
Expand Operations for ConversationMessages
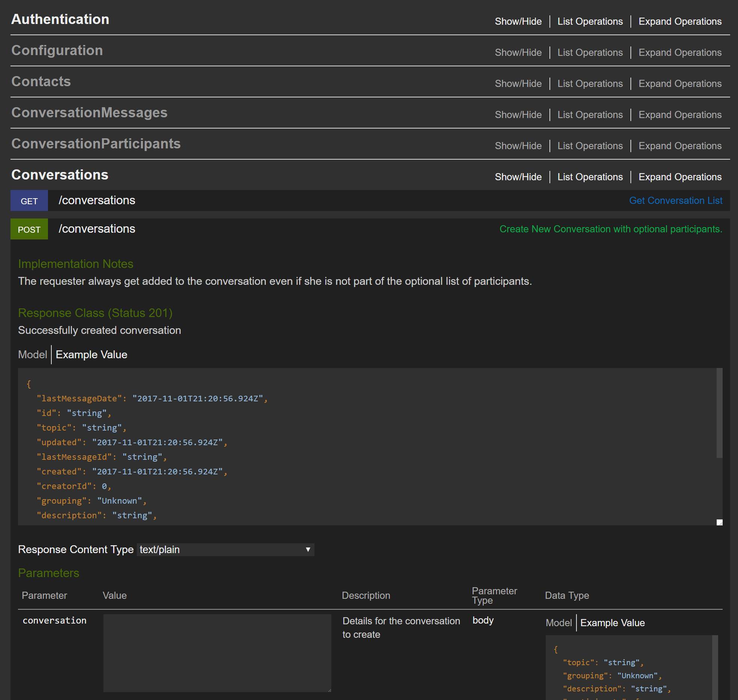tap(680, 115)
